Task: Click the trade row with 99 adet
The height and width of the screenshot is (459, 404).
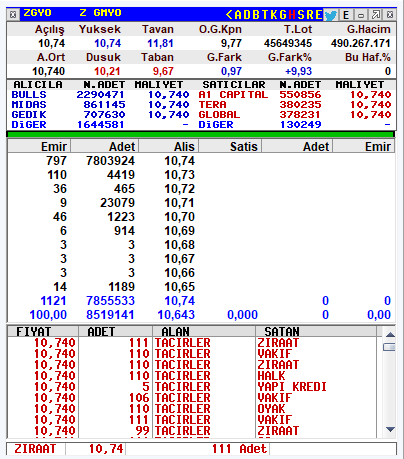Action: point(192,431)
